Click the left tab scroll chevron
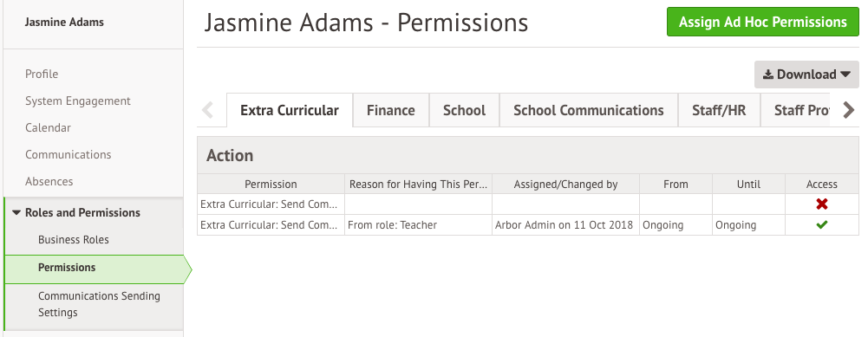 click(208, 110)
